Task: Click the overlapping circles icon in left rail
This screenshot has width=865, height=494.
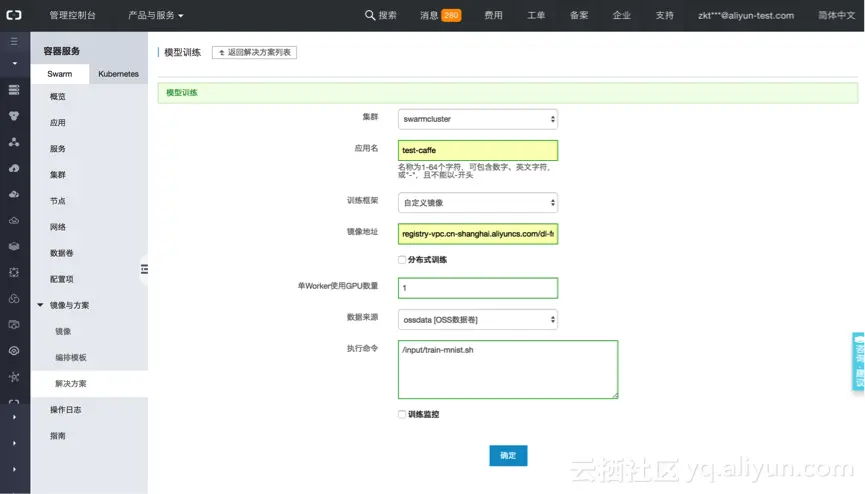Action: (x=14, y=299)
